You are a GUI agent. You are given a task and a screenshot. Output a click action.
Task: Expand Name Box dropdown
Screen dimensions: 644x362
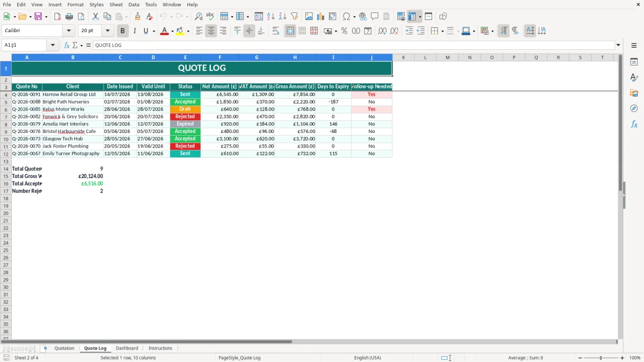click(x=53, y=46)
